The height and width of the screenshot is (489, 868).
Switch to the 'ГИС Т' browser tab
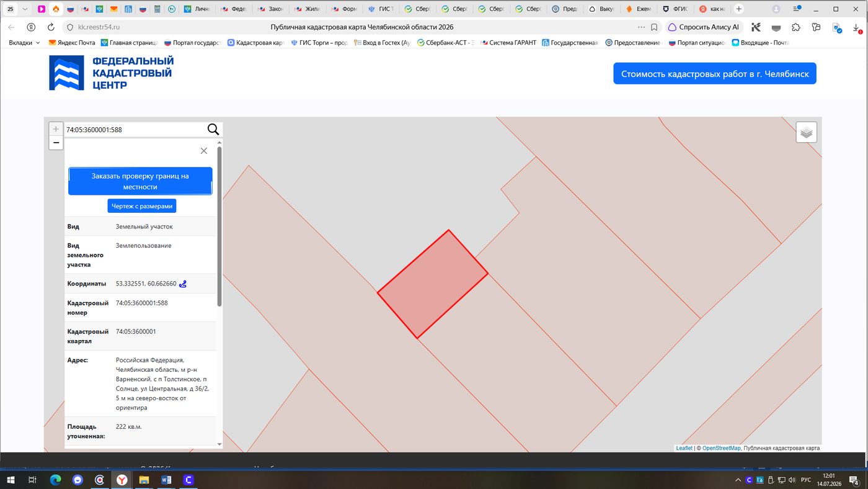point(381,9)
